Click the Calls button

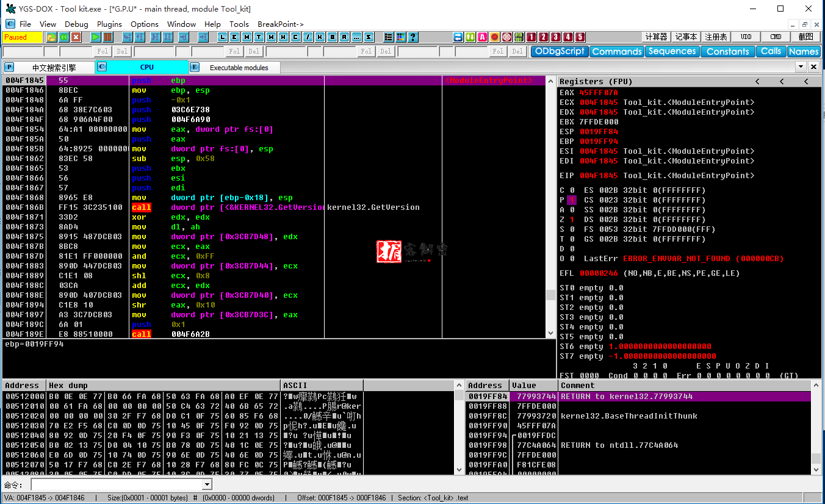[x=771, y=51]
